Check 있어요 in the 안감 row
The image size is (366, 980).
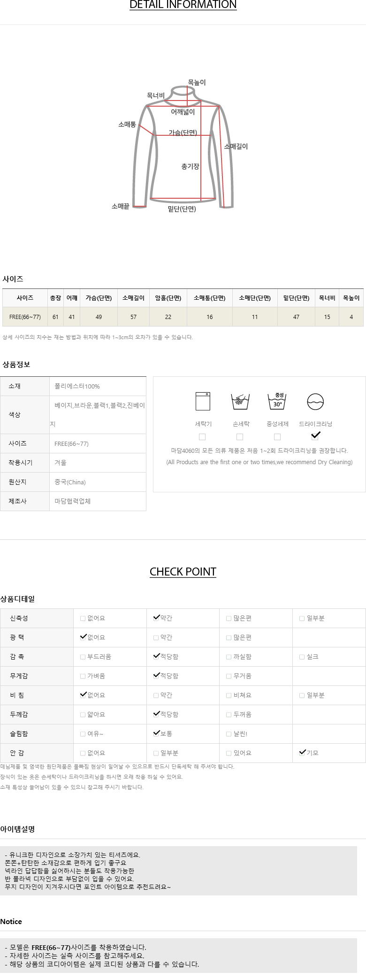pyautogui.click(x=229, y=754)
